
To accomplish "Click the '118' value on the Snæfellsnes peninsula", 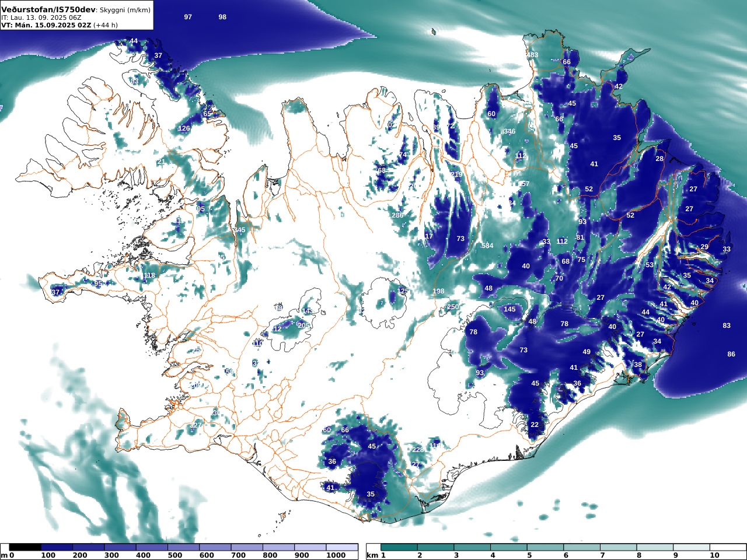I will point(149,275).
